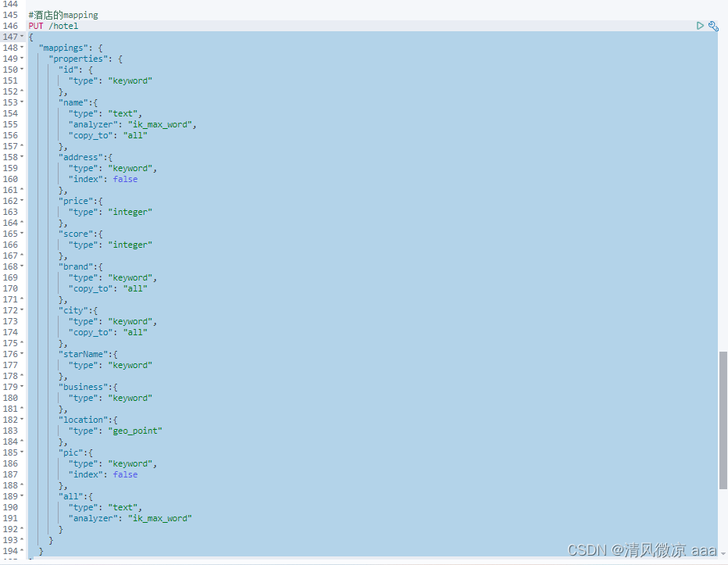Click the "address" property key

[80, 157]
